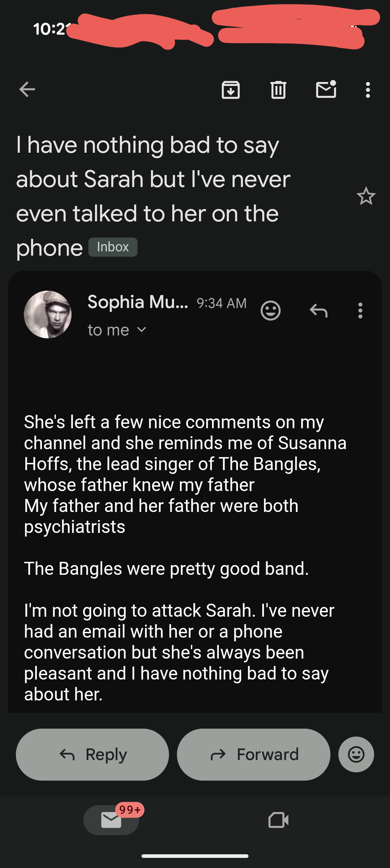Image resolution: width=390 pixels, height=868 pixels.
Task: Tap sender's profile picture thumbnail
Action: 48,314
